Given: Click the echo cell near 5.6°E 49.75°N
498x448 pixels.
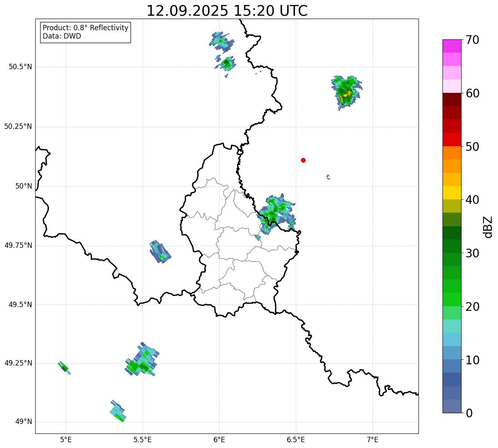Looking at the screenshot, I should (160, 252).
